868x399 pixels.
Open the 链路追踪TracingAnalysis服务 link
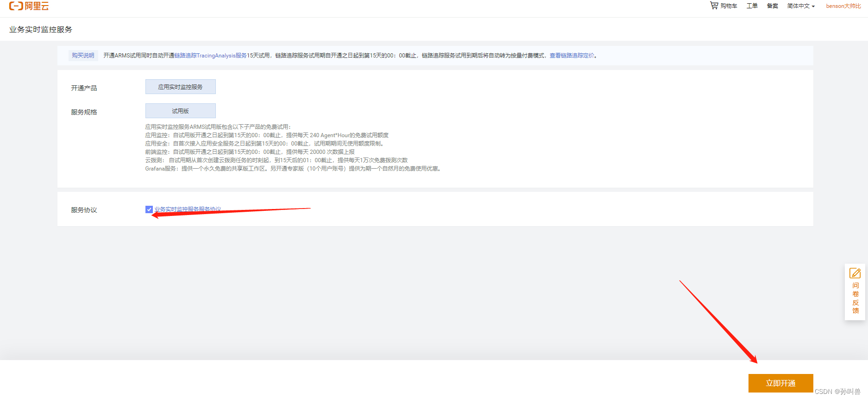coord(211,56)
